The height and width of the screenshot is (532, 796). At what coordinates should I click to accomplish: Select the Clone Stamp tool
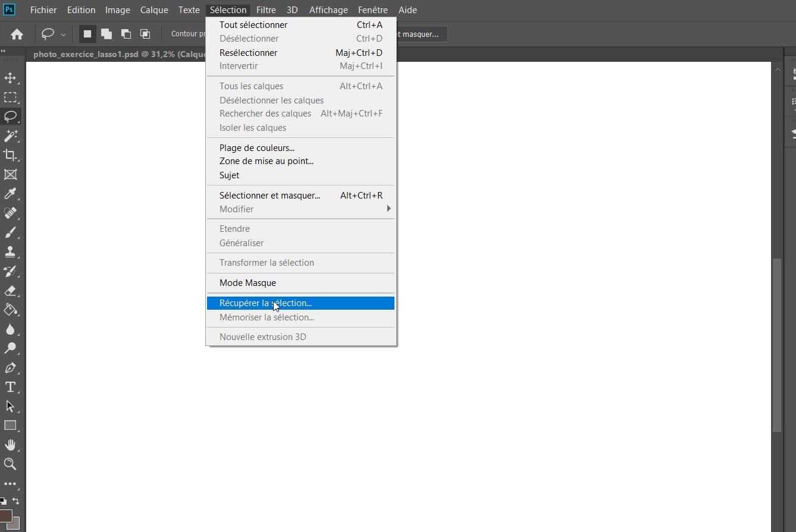tap(10, 251)
